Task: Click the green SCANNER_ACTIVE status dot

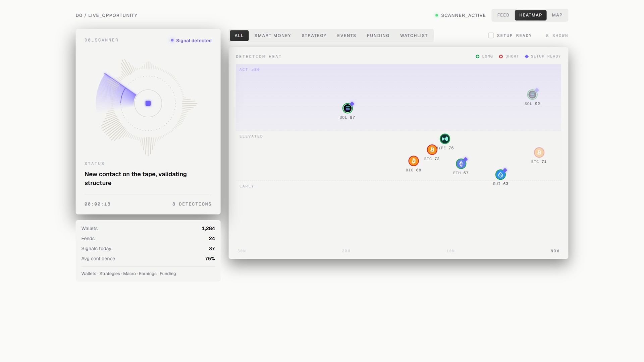Action: 437,15
